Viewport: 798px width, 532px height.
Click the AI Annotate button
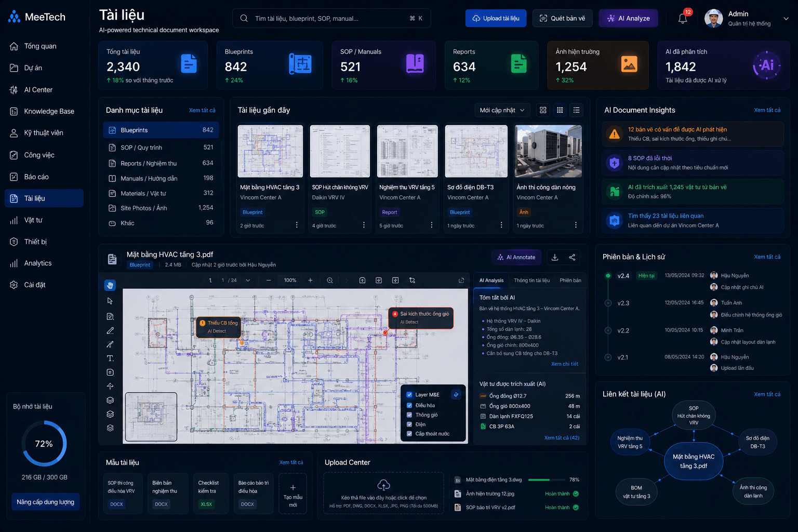pyautogui.click(x=516, y=257)
